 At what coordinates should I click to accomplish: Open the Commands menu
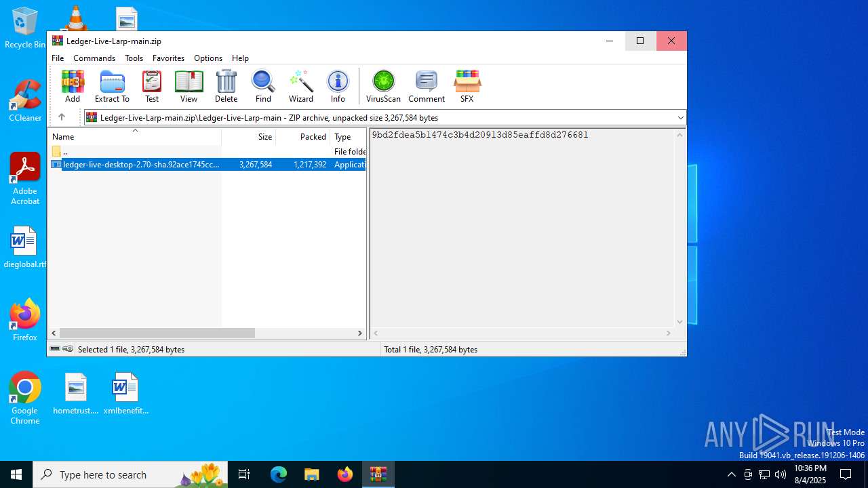pos(94,58)
